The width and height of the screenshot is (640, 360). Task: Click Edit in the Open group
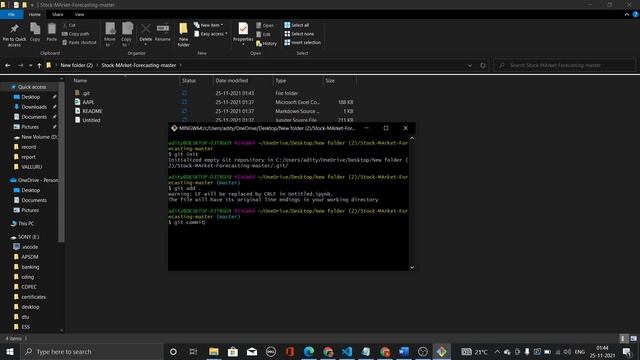263,34
